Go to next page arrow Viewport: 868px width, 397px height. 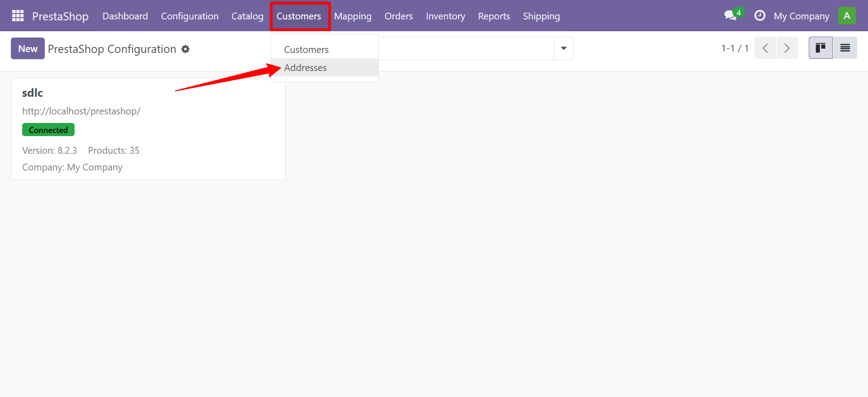coord(787,48)
